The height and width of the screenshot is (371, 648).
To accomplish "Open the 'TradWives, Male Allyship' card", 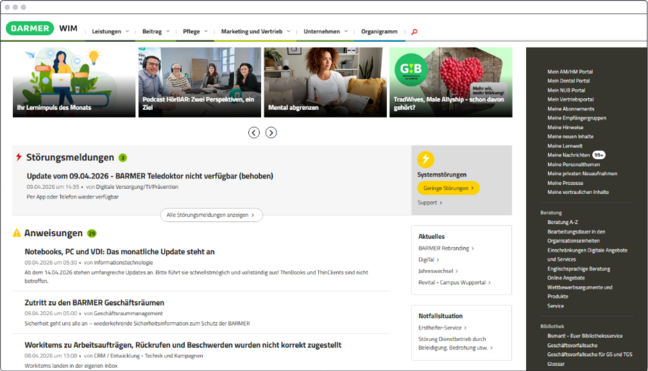I will pos(451,82).
